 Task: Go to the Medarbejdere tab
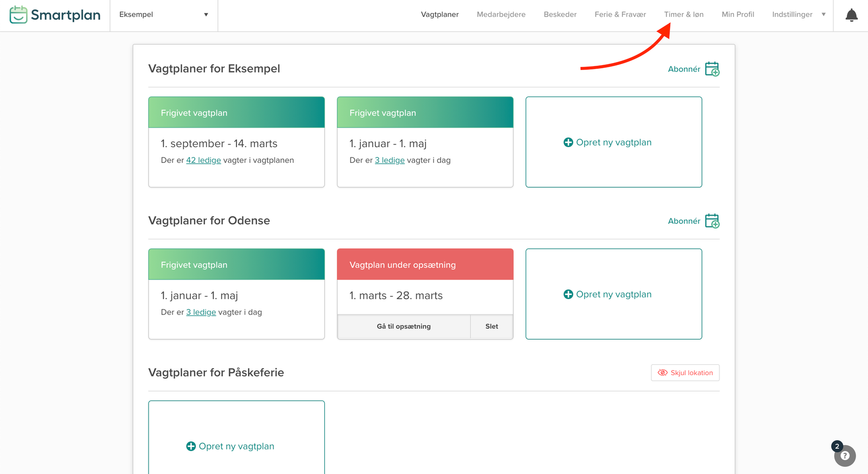[501, 15]
